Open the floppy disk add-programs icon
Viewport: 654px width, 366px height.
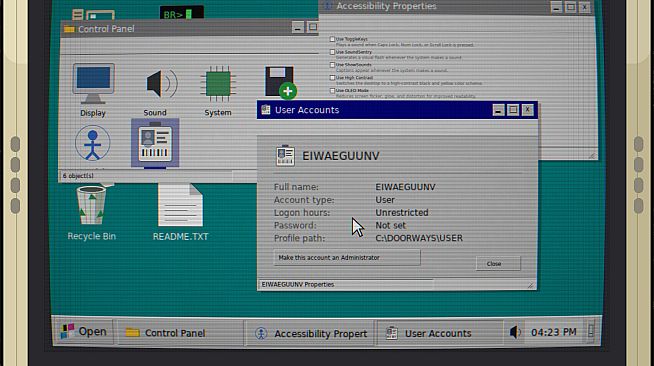click(x=280, y=83)
